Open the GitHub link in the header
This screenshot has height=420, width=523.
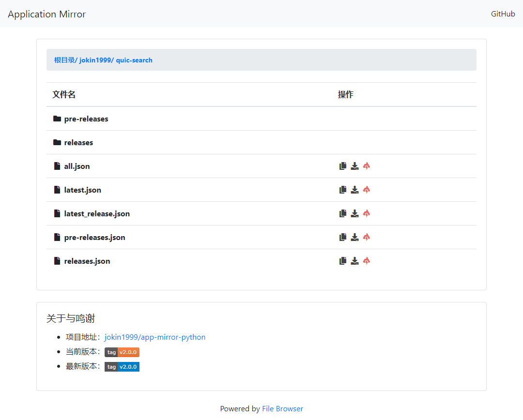tap(503, 14)
